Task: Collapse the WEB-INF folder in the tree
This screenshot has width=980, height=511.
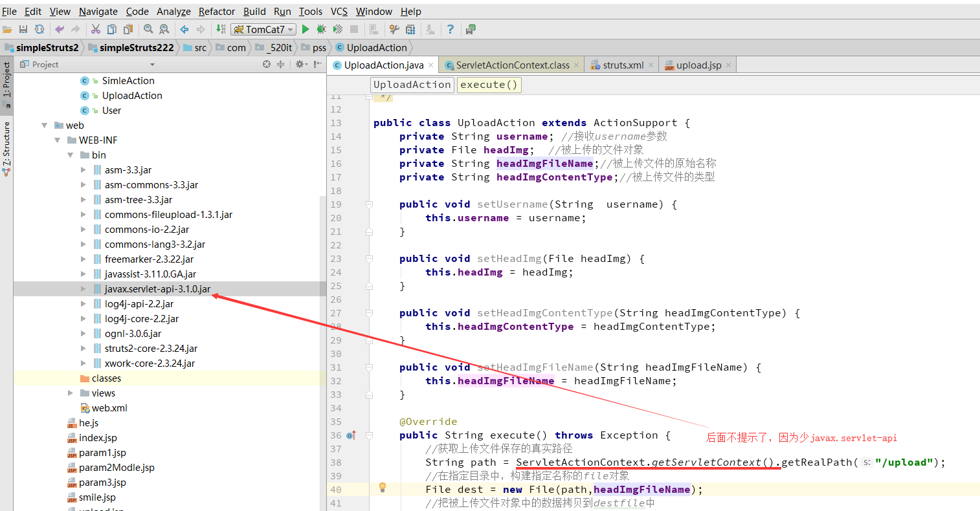Action: (x=58, y=140)
